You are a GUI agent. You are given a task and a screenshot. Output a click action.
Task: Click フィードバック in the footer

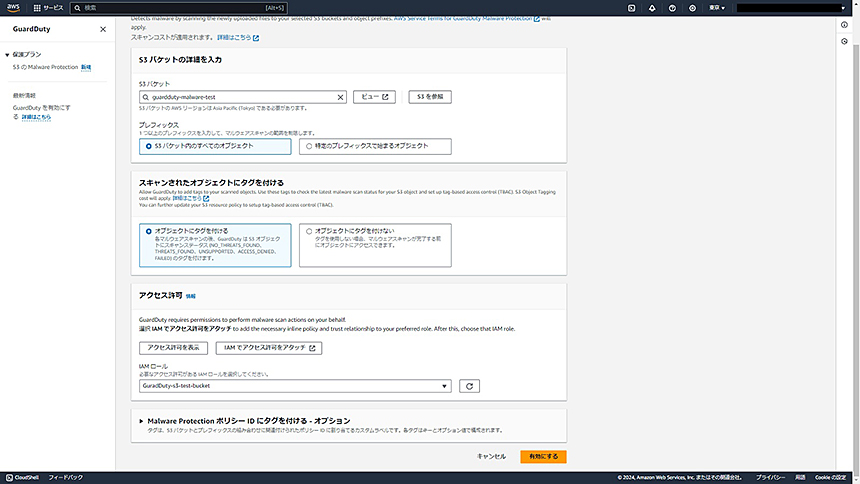coord(65,477)
